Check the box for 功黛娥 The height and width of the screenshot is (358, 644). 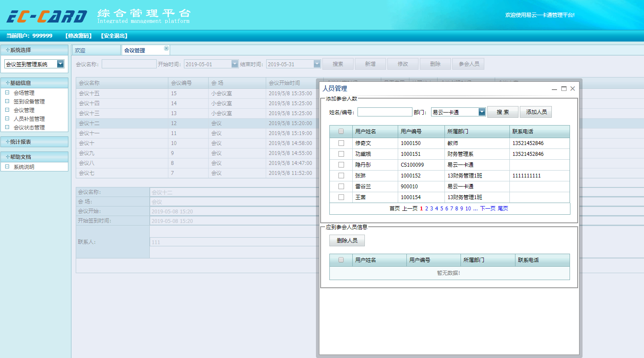(x=341, y=154)
